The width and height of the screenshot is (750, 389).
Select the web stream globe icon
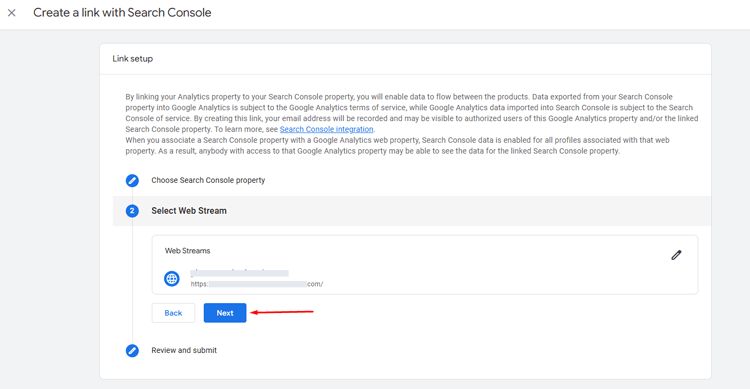pyautogui.click(x=172, y=278)
